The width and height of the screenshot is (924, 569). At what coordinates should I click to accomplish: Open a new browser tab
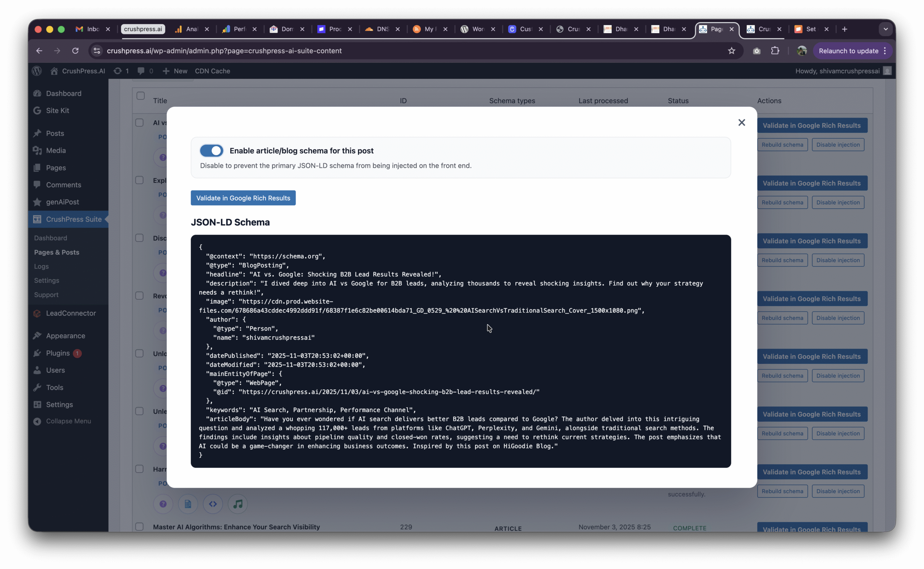click(x=845, y=29)
